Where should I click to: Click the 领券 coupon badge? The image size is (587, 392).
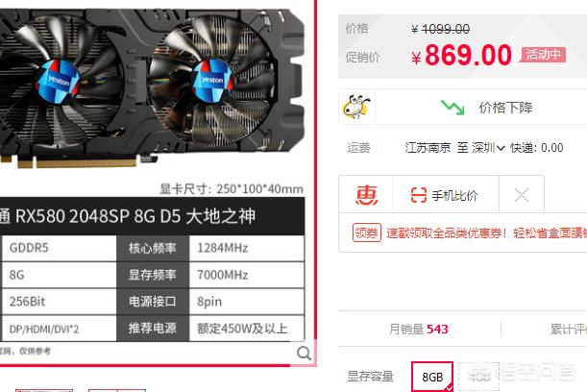[x=366, y=233]
